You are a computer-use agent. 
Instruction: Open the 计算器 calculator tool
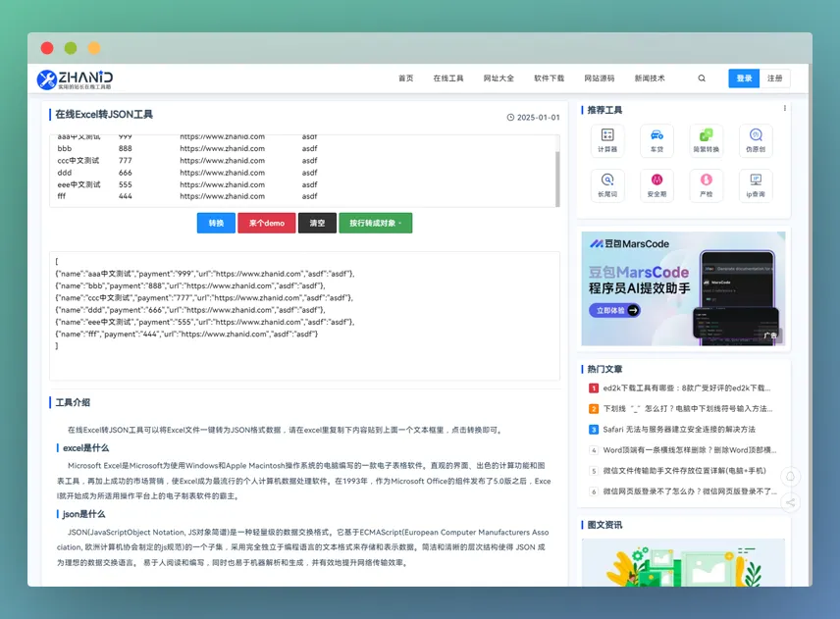607,140
